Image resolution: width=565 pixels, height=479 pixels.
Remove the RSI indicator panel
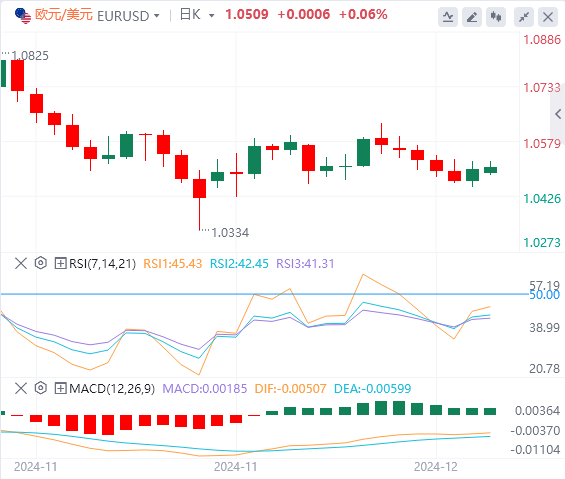click(21, 263)
